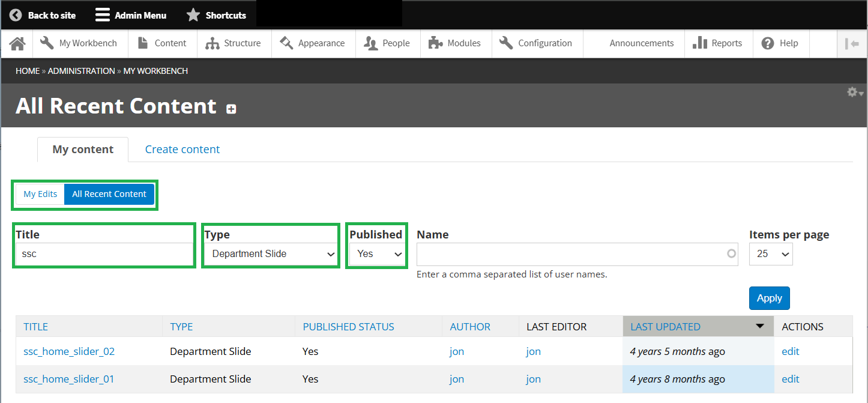
Task: Edit the ssc_home_slider_02 row
Action: click(791, 351)
